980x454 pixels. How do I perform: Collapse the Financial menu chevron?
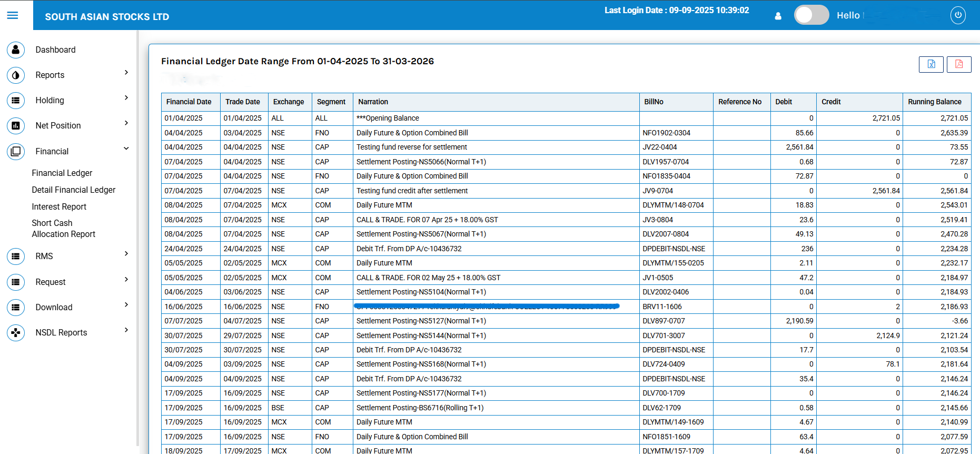tap(126, 149)
